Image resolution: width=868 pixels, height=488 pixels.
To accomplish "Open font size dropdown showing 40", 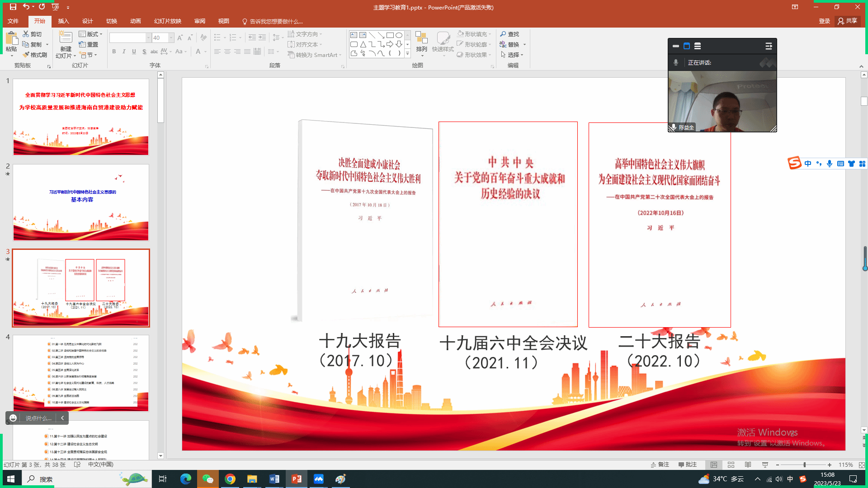I will (171, 38).
